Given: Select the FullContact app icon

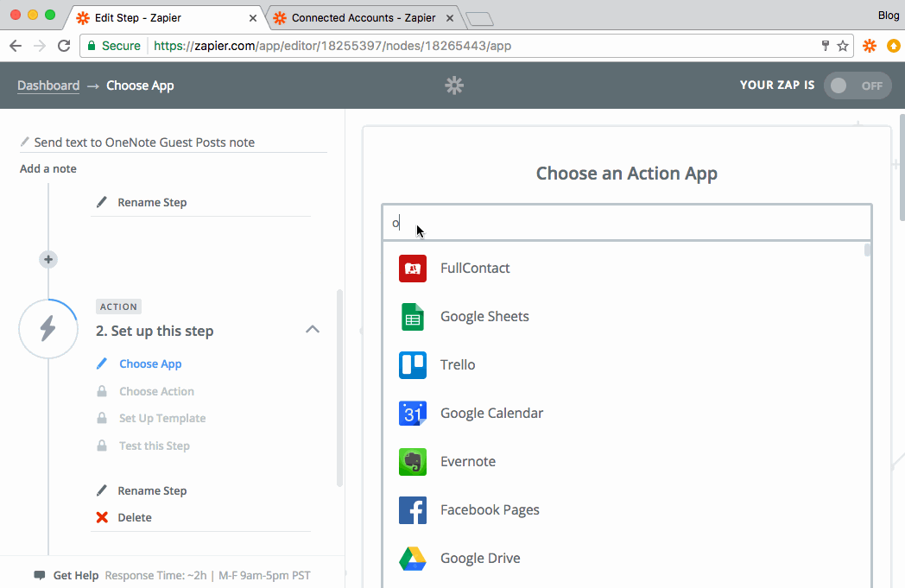Looking at the screenshot, I should pyautogui.click(x=413, y=269).
